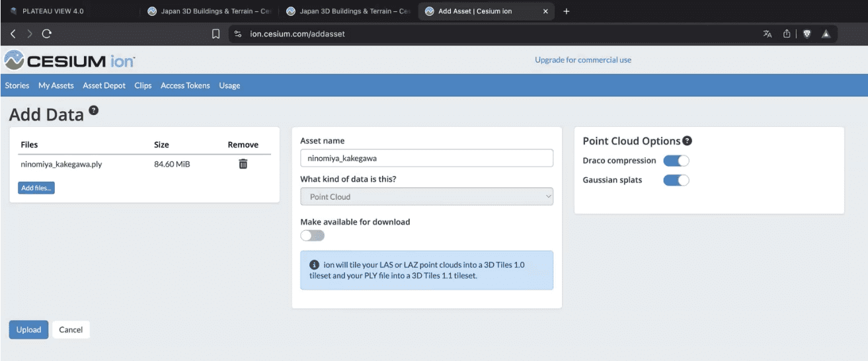Turn off Gaussian splats
This screenshot has width=868, height=361.
coord(676,180)
